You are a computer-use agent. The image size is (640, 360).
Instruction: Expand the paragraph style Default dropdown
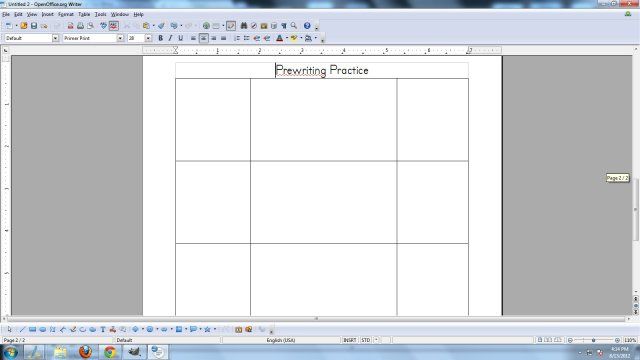(55, 38)
